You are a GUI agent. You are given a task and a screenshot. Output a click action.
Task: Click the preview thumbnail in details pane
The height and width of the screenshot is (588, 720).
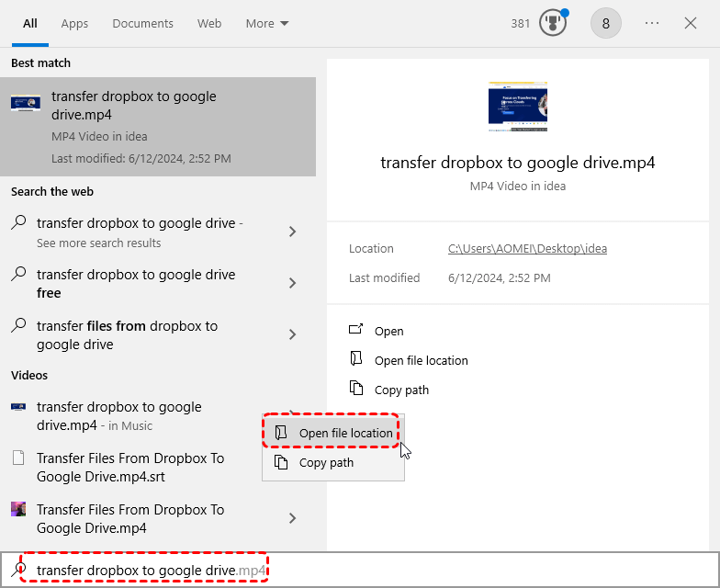[x=518, y=107]
